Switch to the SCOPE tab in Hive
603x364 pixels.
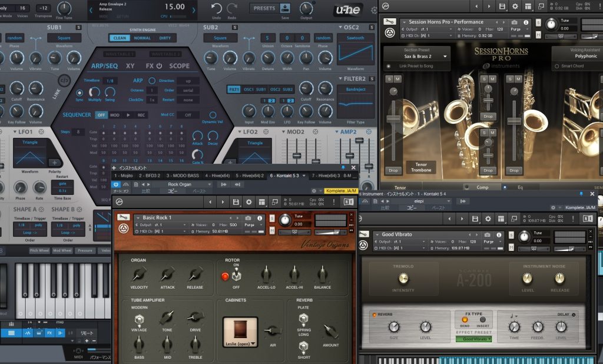(x=180, y=66)
